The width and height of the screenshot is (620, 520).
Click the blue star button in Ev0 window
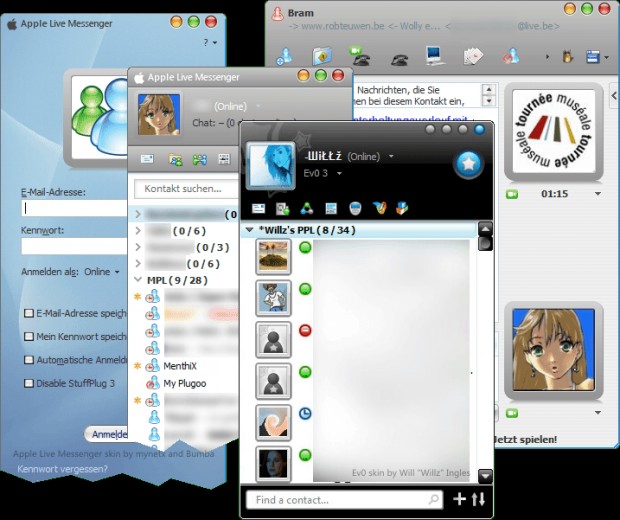click(469, 164)
